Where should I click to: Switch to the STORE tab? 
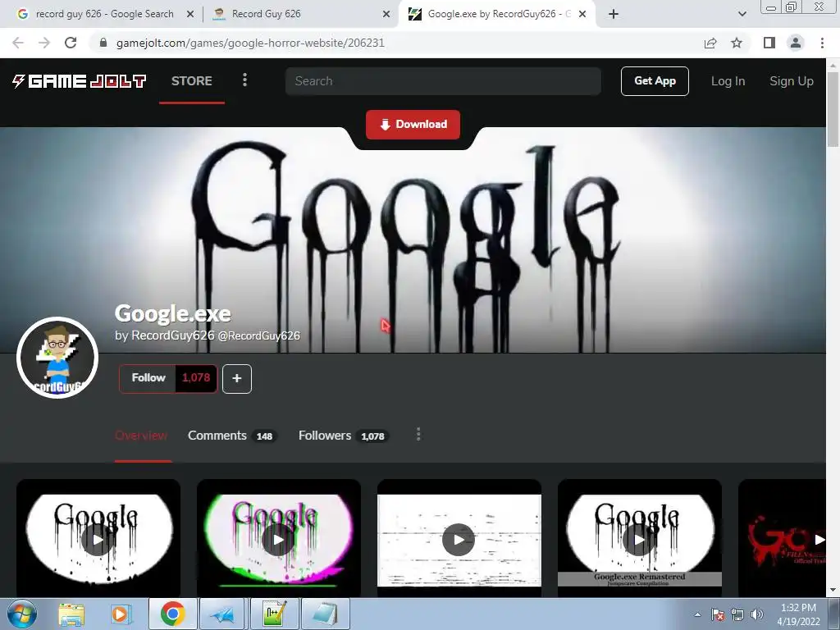(x=192, y=81)
